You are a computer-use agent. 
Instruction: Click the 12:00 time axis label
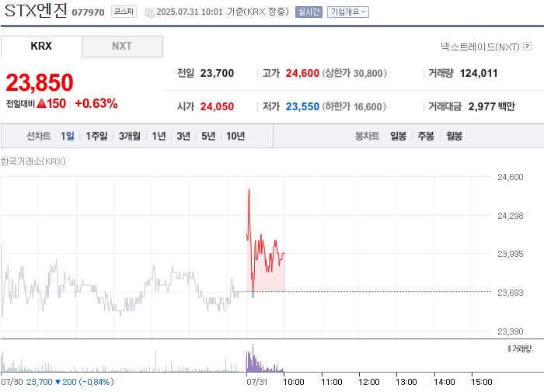[x=369, y=382]
